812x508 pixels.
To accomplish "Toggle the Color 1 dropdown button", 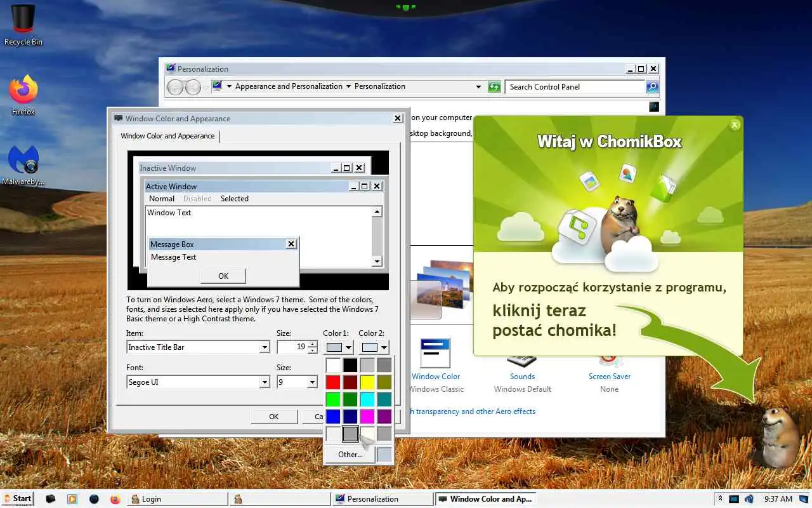I will 339,347.
